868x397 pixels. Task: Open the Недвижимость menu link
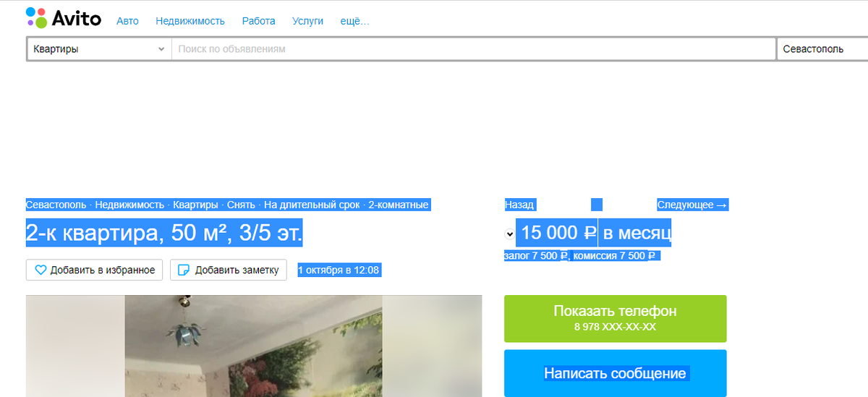coord(190,21)
